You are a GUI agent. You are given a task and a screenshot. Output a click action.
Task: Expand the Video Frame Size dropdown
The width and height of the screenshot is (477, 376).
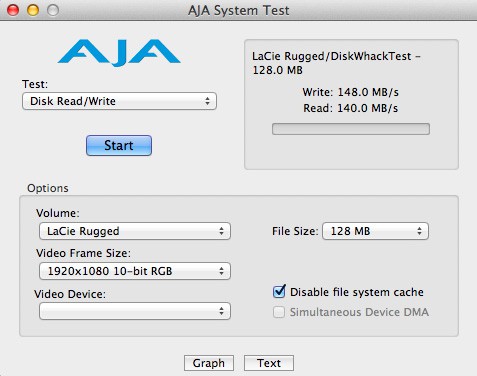pos(135,271)
